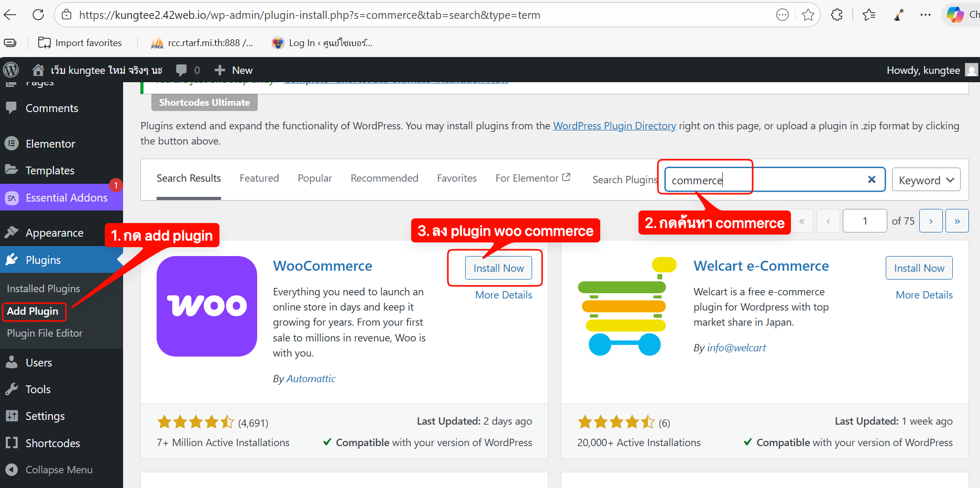The image size is (980, 488).
Task: Open the comments bubble icon in admin bar
Action: tap(181, 70)
